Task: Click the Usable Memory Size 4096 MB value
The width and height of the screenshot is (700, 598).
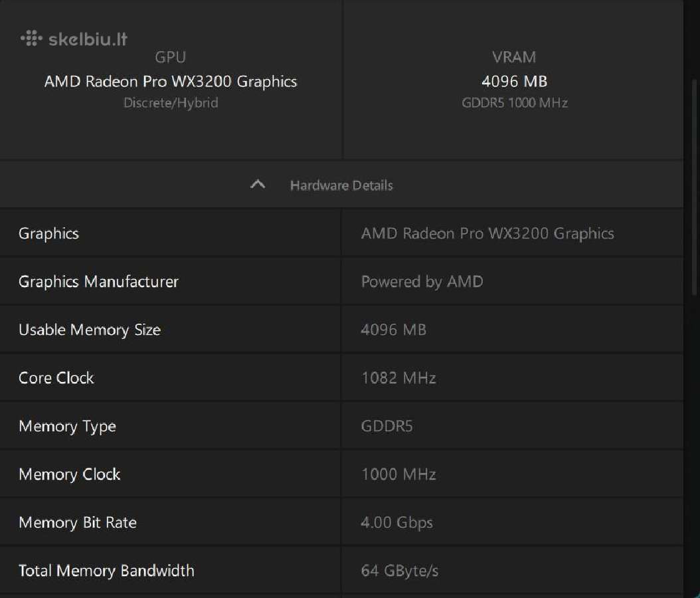Action: pos(393,330)
